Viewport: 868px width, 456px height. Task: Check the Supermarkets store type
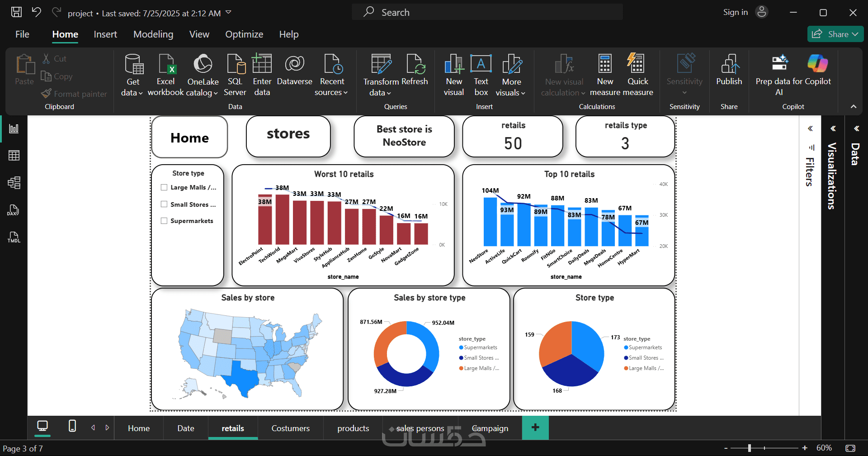(x=164, y=221)
